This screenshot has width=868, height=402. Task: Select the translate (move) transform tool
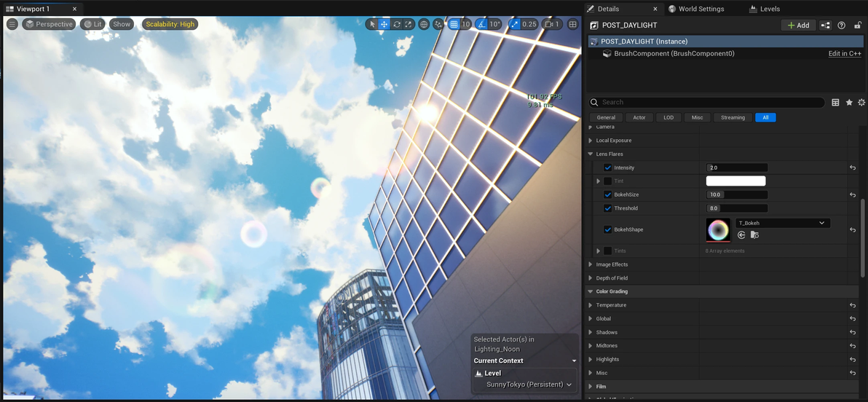(x=384, y=24)
